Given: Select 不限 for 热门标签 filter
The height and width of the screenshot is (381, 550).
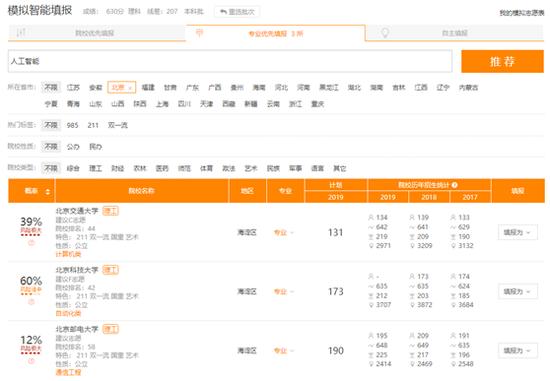Looking at the screenshot, I should click(51, 125).
